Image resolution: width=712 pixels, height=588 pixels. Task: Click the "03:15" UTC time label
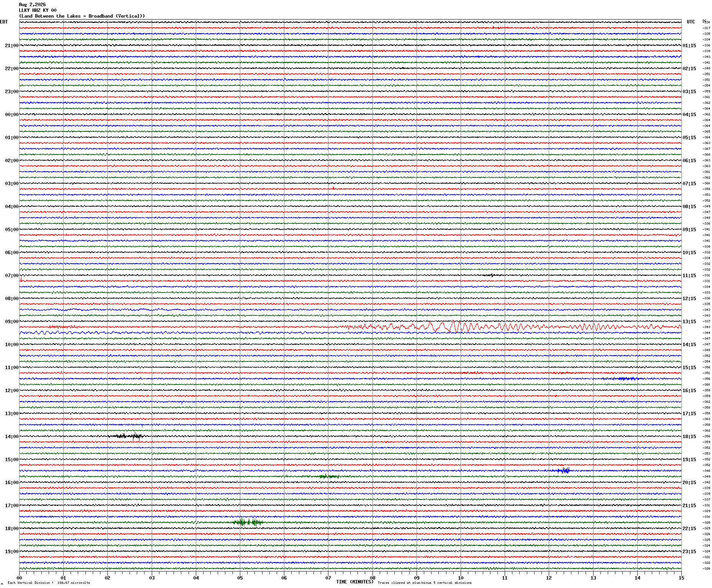689,92
